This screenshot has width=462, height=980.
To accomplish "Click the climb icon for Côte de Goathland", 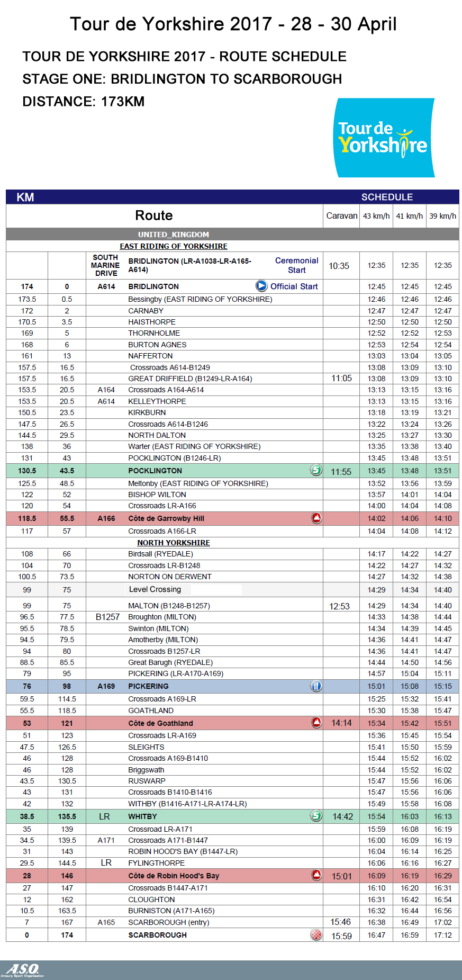I will point(316,723).
